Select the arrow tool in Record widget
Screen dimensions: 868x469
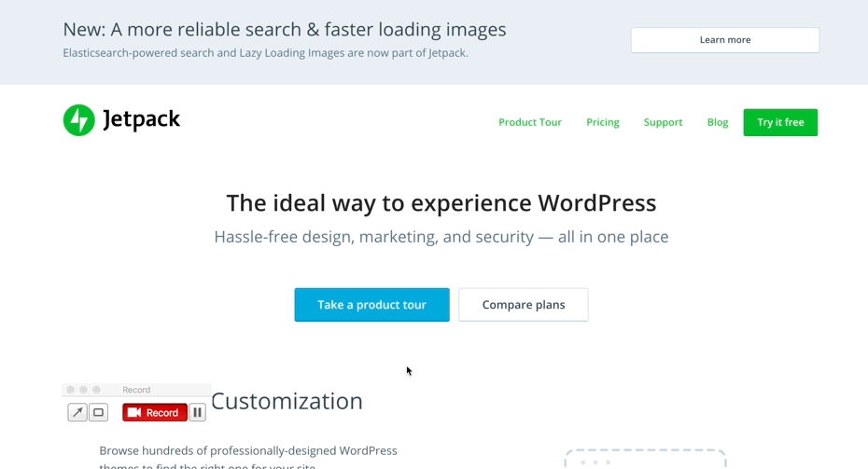pos(77,412)
